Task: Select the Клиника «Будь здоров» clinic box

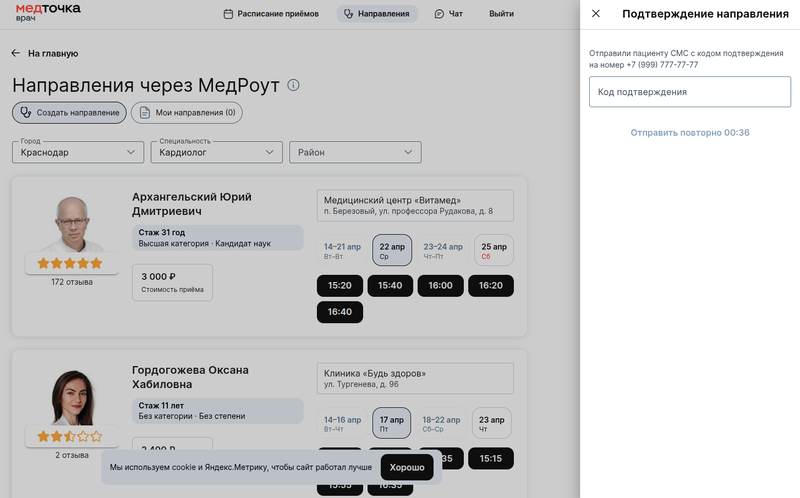Action: pos(415,379)
